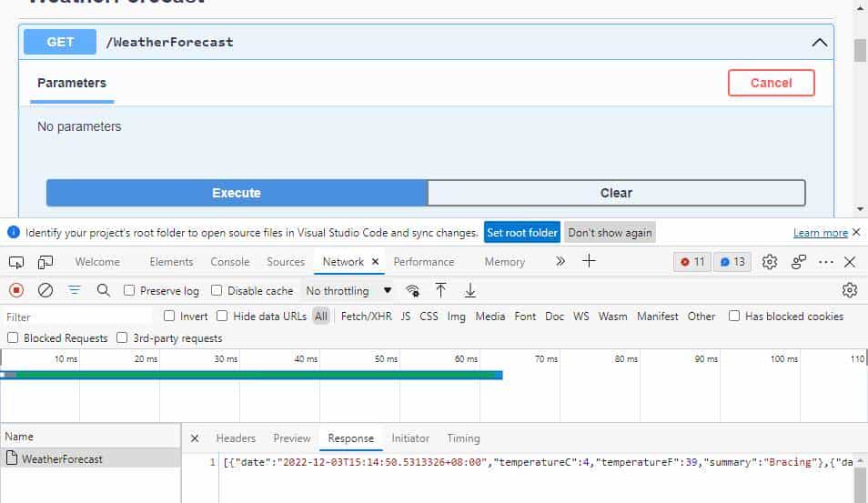
Task: Select the WeatherForecast request row
Action: coord(90,458)
